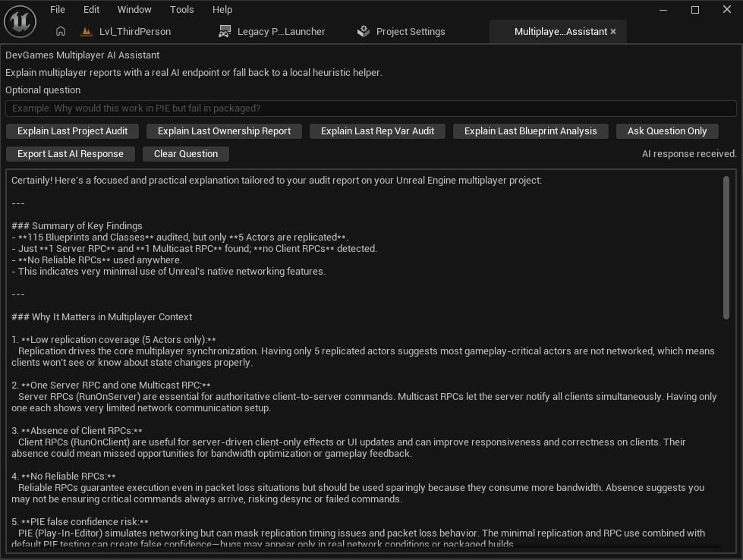Close the Unreal Editor window
This screenshot has height=560, width=743.
pyautogui.click(x=727, y=9)
